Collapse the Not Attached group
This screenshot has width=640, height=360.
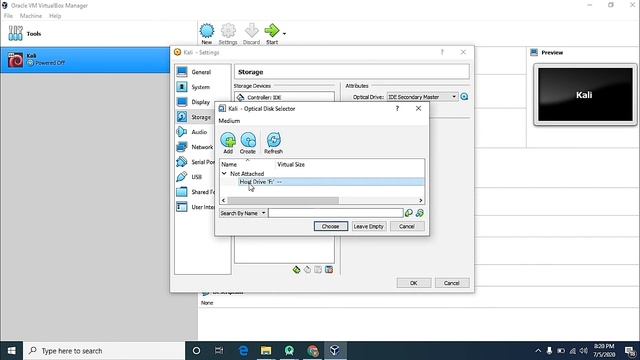pyautogui.click(x=224, y=173)
